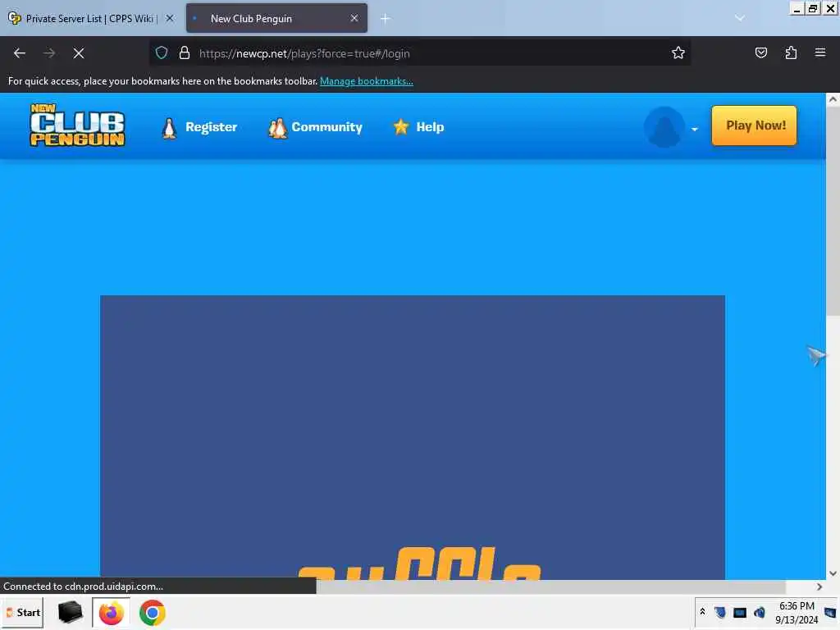This screenshot has width=840, height=630.
Task: Open the volume tray icon
Action: (x=759, y=612)
